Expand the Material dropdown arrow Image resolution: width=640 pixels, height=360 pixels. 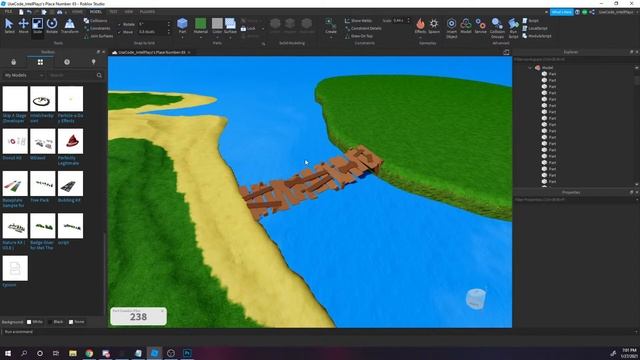pyautogui.click(x=201, y=38)
